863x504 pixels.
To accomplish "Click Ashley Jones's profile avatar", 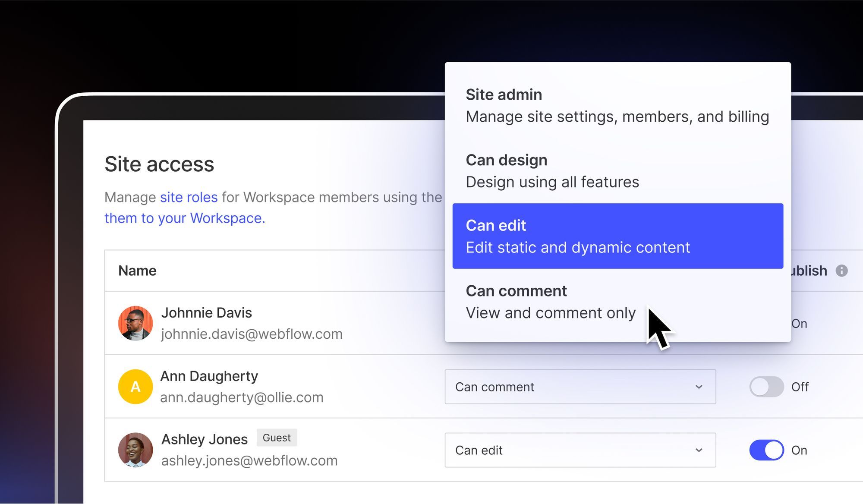I will 135,449.
